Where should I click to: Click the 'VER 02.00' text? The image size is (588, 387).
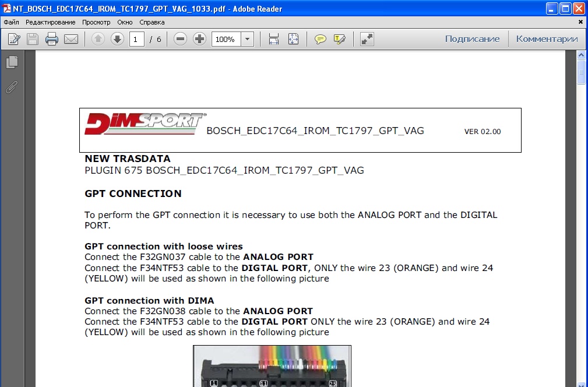point(483,132)
